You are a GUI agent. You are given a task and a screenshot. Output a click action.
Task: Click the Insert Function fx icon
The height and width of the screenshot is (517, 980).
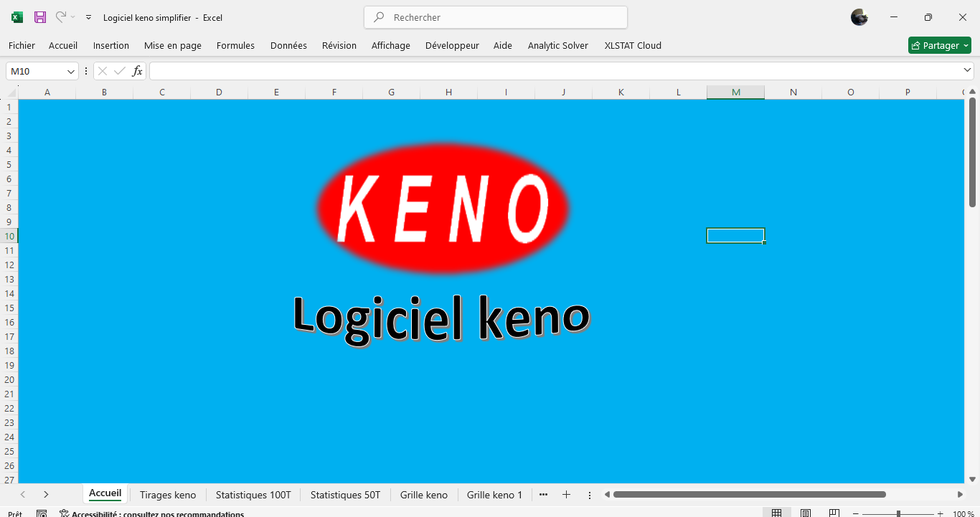point(137,71)
